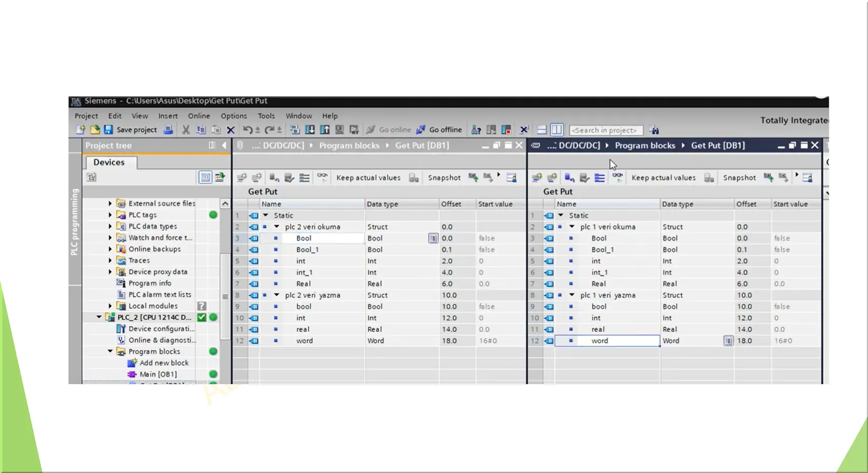Download to device using toolbar icon
Image resolution: width=868 pixels, height=473 pixels.
coord(309,130)
